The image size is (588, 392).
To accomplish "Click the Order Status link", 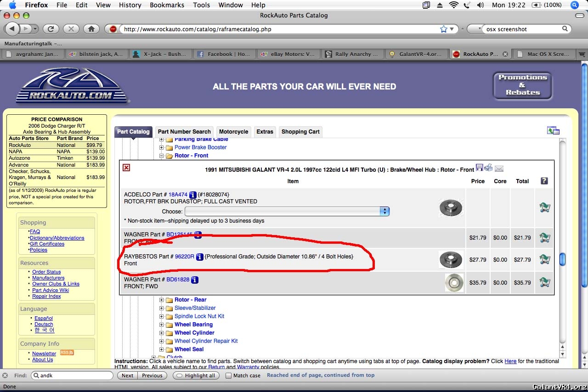I will [46, 272].
